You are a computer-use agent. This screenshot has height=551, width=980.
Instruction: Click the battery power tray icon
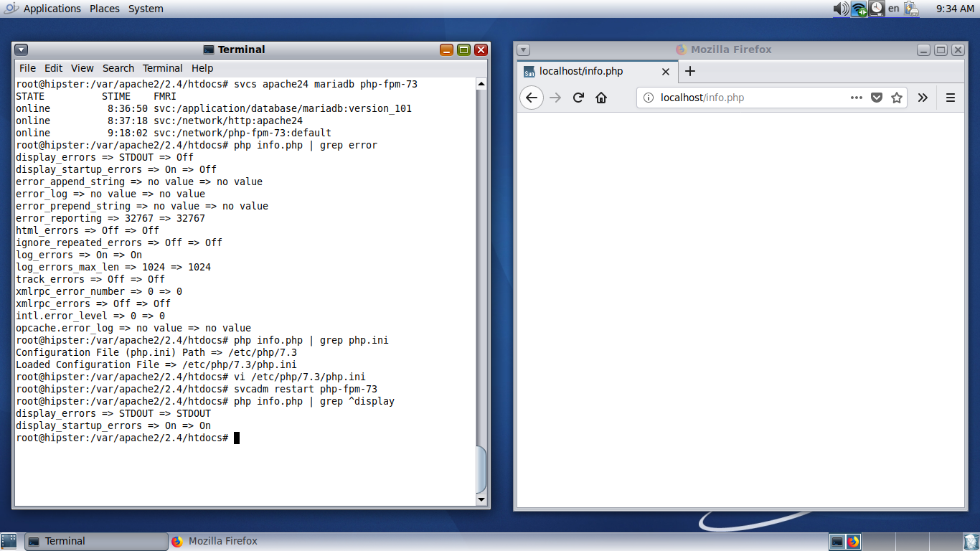click(912, 9)
